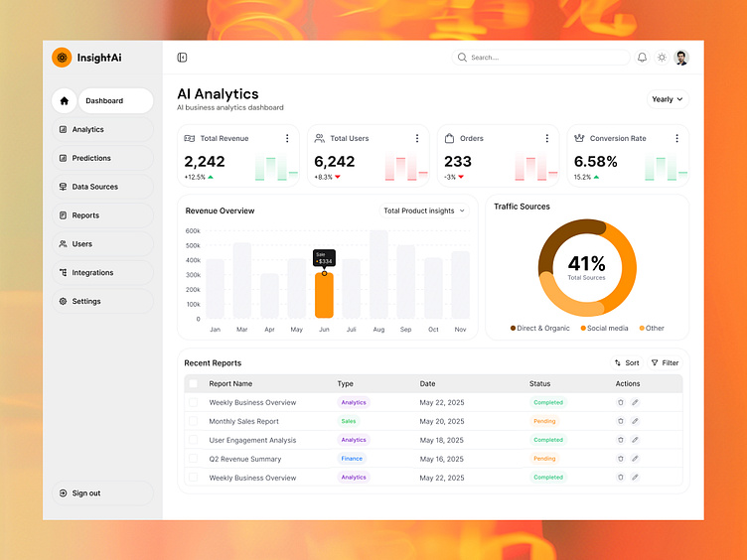This screenshot has width=747, height=560.
Task: Open Analytics in the sidebar
Action: (x=102, y=129)
